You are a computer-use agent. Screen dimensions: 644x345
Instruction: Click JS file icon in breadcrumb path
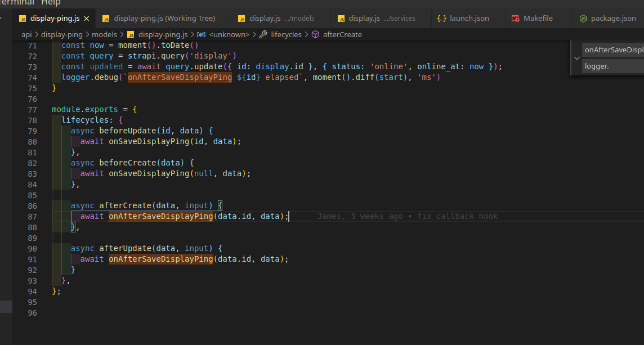131,34
